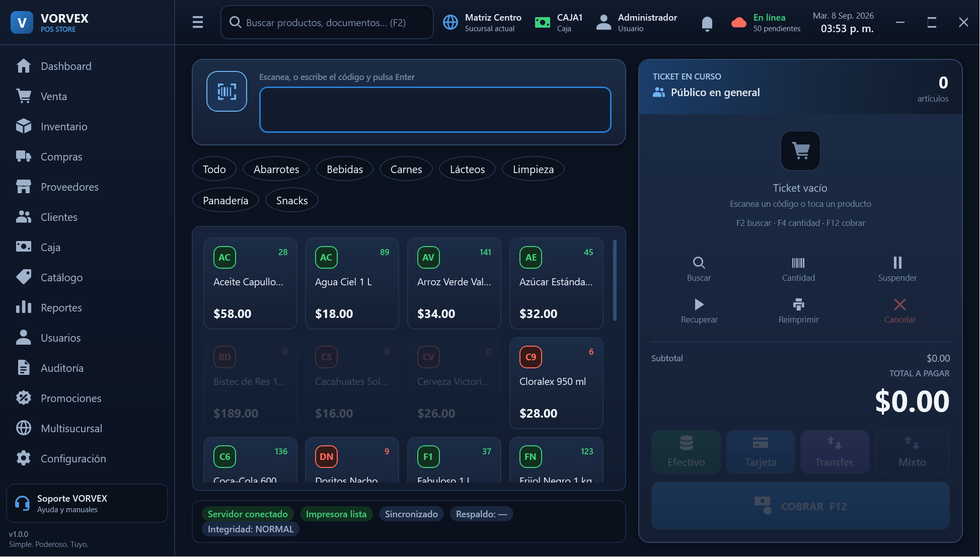Click the Transfer. payment button

pyautogui.click(x=835, y=451)
